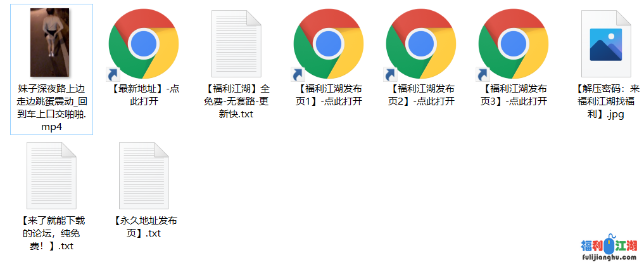Screen dimensions: 644x267
Task: Click the 发布页2】-点此打开 label text
Action: click(421, 95)
